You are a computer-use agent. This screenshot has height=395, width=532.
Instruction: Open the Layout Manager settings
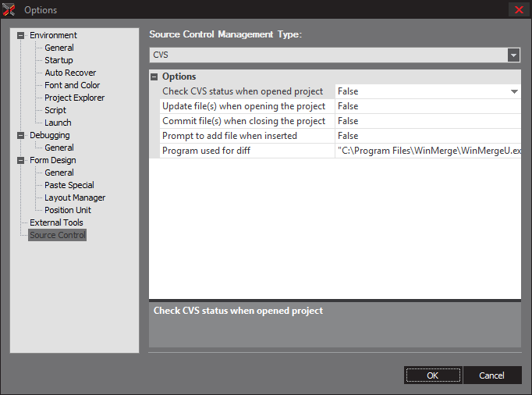pyautogui.click(x=75, y=197)
